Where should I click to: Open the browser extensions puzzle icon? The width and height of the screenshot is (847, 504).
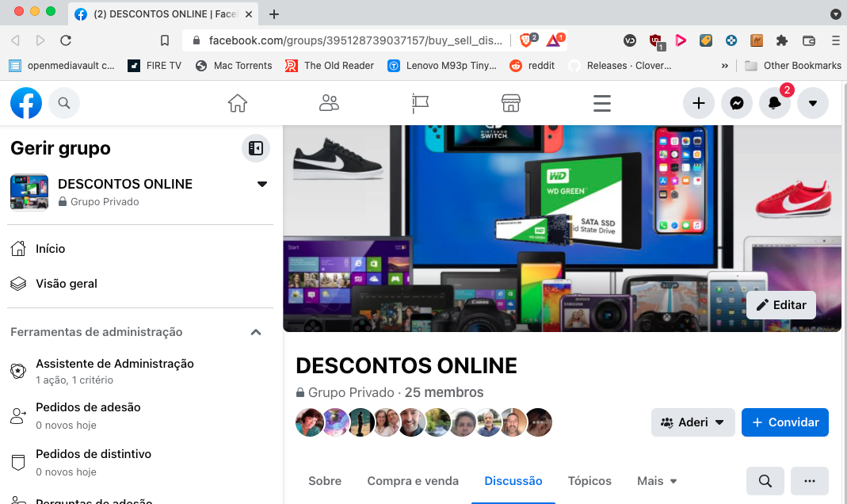782,40
